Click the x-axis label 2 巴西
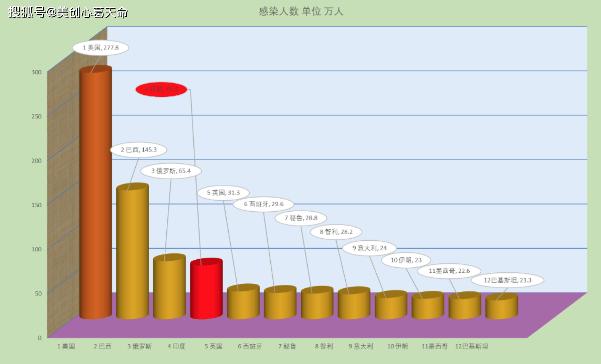The image size is (601, 364). tap(102, 346)
